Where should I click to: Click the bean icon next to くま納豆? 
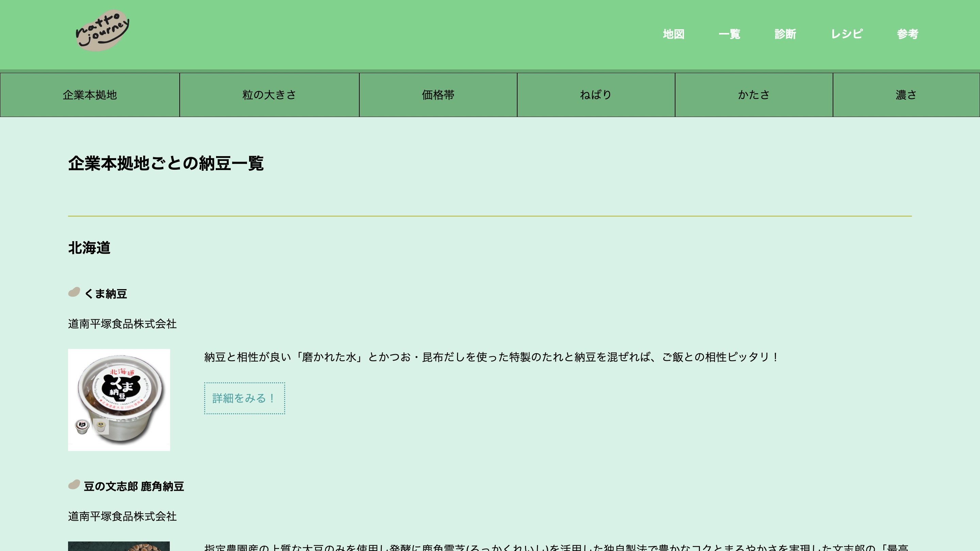pyautogui.click(x=74, y=293)
